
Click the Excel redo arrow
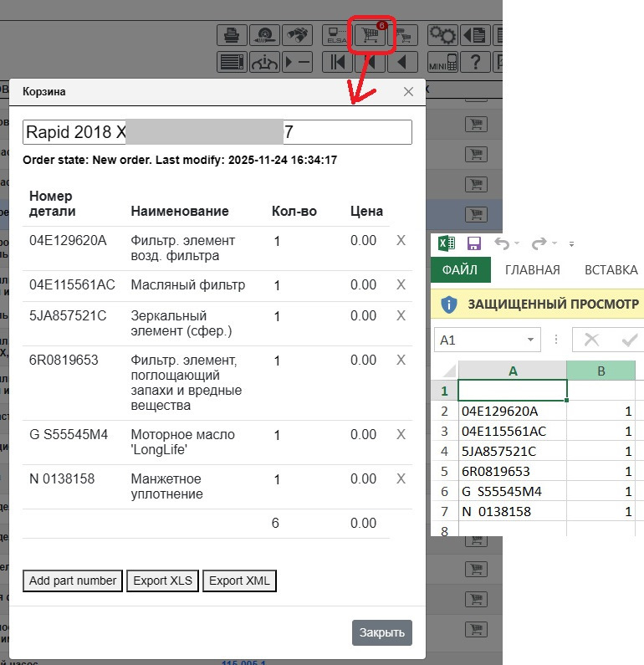point(539,243)
